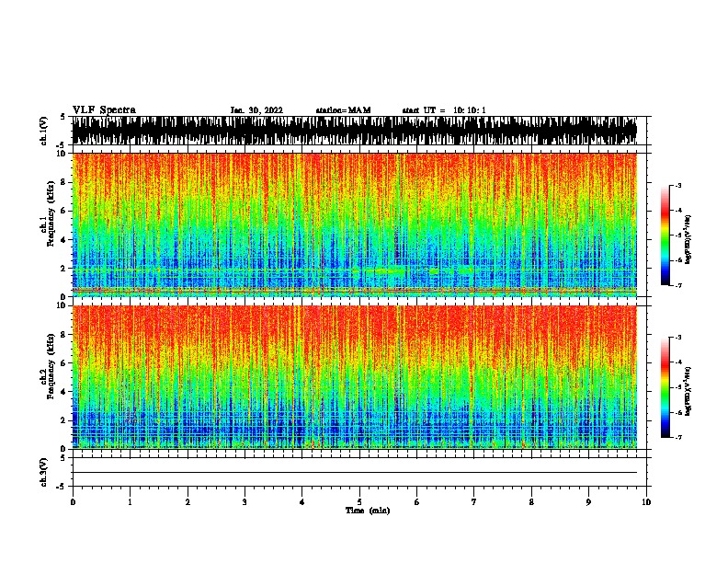
Task: Click the "VLF Spectra" title text
Action: click(104, 110)
